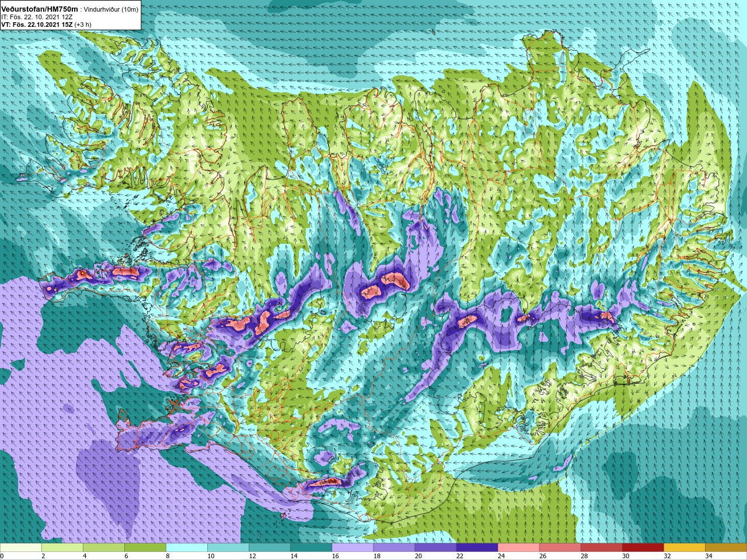Click the legend scale label "16"
The image size is (747, 560).
click(x=336, y=556)
